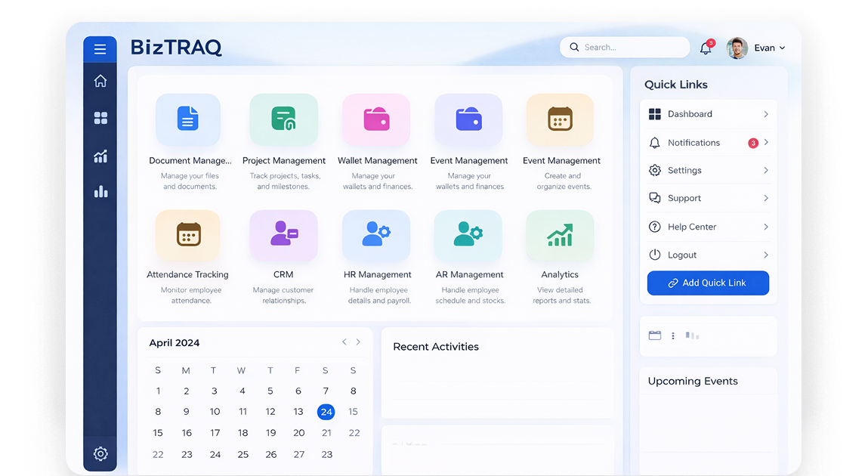
Task: Click into the Search field
Action: (625, 47)
